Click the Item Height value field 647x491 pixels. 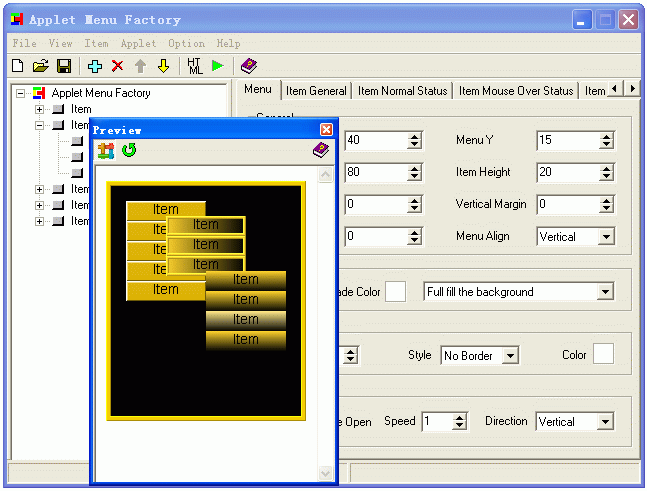point(568,172)
